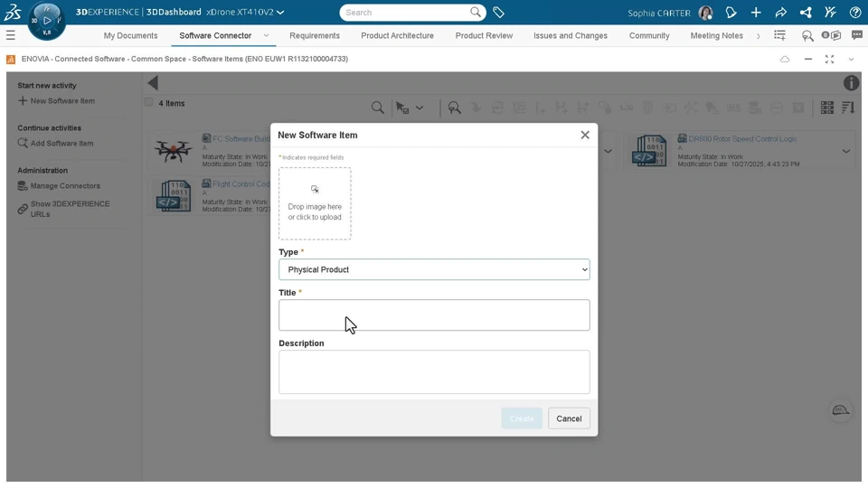Open Manage Connectors
868x488 pixels.
pos(59,186)
